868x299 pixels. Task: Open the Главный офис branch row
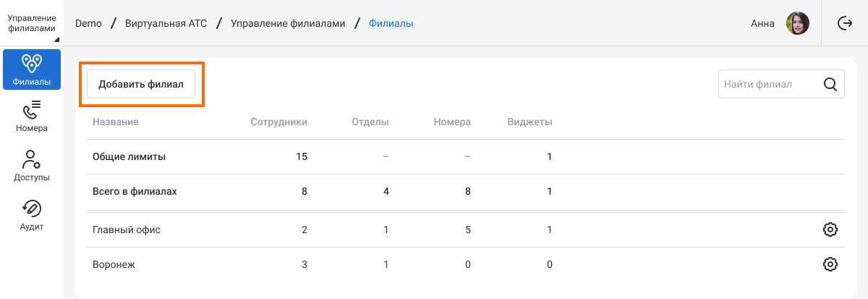(127, 229)
